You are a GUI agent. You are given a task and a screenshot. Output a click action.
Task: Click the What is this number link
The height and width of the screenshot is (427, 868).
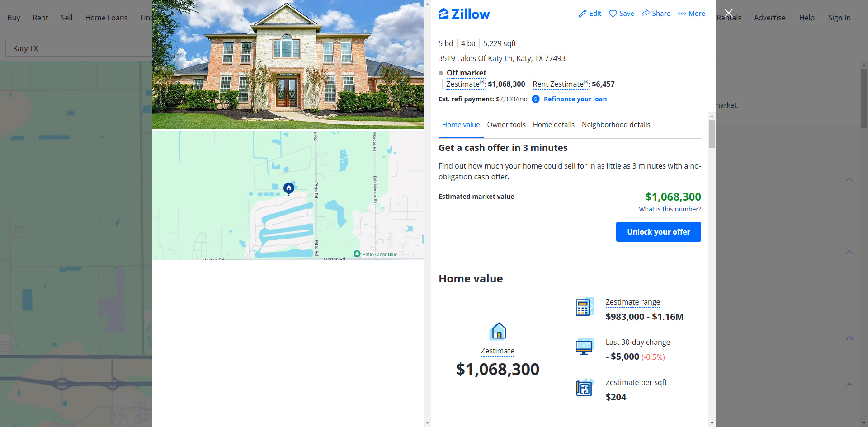tap(670, 209)
